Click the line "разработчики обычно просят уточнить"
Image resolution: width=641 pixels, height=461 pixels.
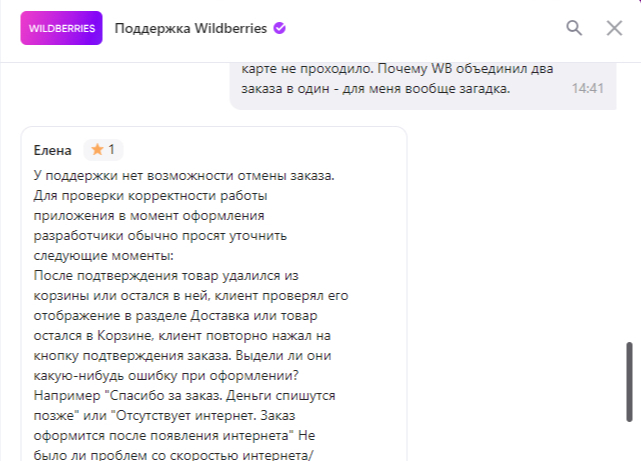click(160, 235)
